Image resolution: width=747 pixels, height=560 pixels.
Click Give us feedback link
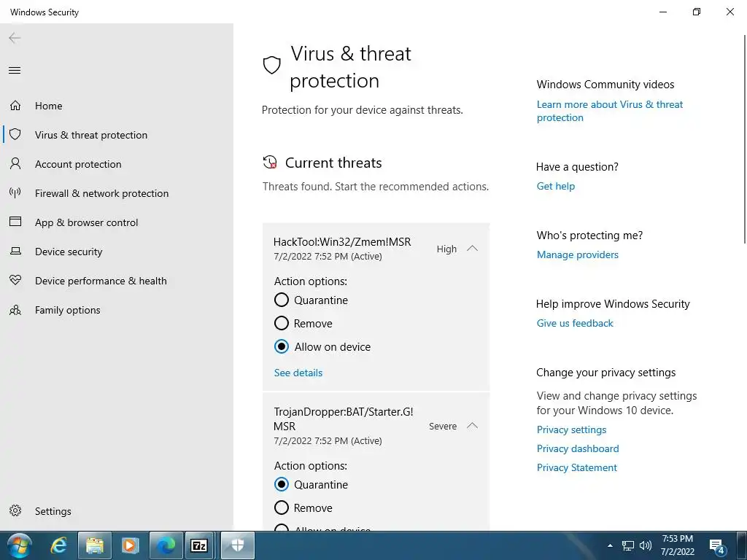[575, 323]
